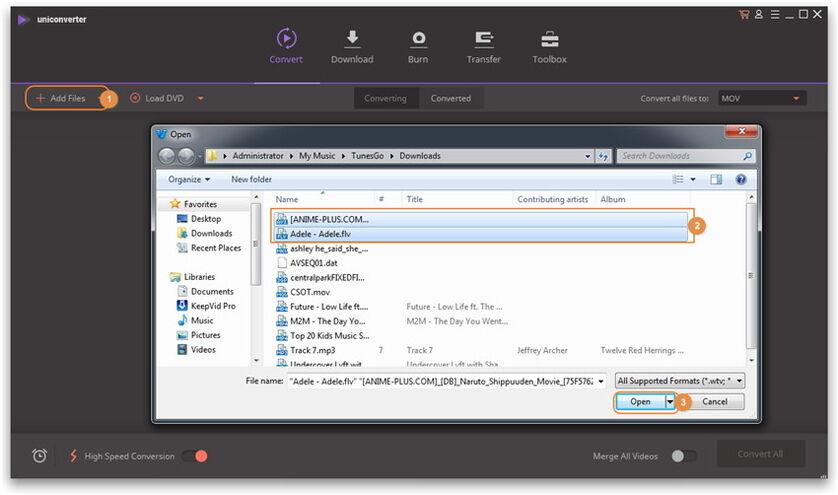The height and width of the screenshot is (495, 838).
Task: Expand the Load DVD dropdown arrow
Action: coord(201,98)
